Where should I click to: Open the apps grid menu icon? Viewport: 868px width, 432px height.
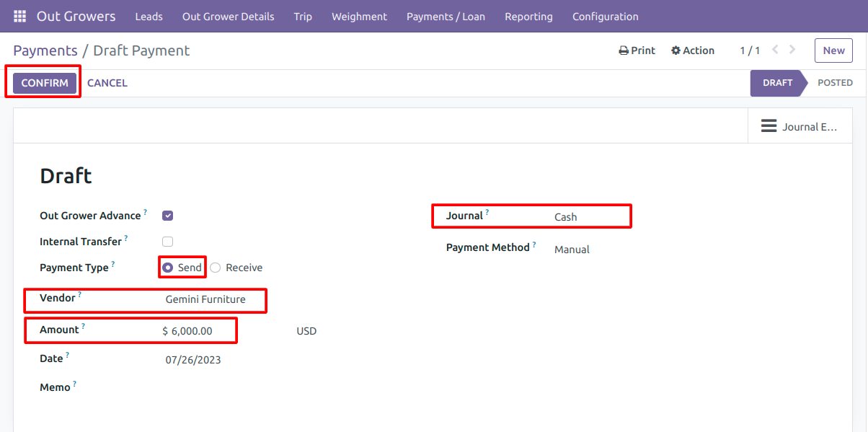tap(19, 16)
